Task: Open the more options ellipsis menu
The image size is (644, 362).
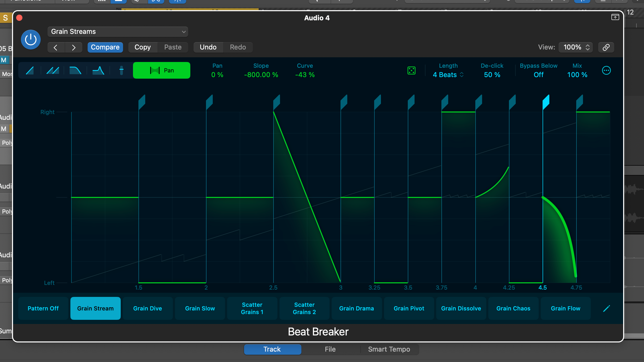Action: 606,70
